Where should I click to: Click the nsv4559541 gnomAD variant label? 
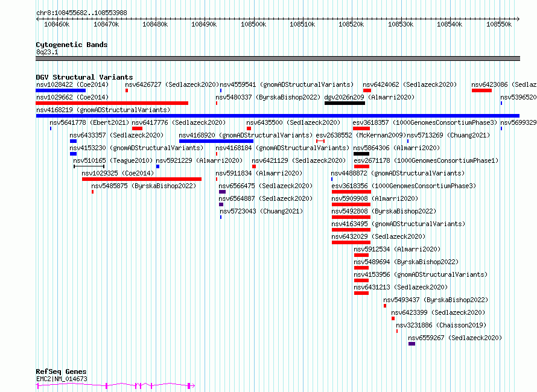point(287,84)
